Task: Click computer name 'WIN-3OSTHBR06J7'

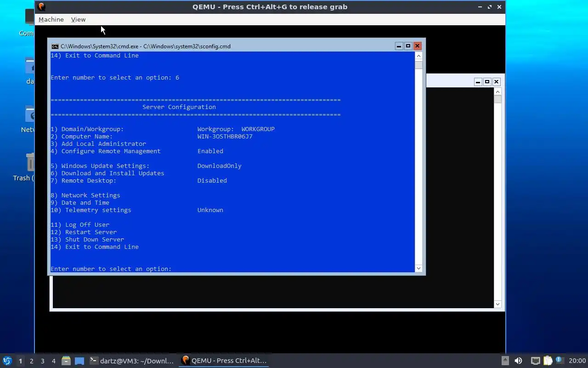Action: click(225, 136)
